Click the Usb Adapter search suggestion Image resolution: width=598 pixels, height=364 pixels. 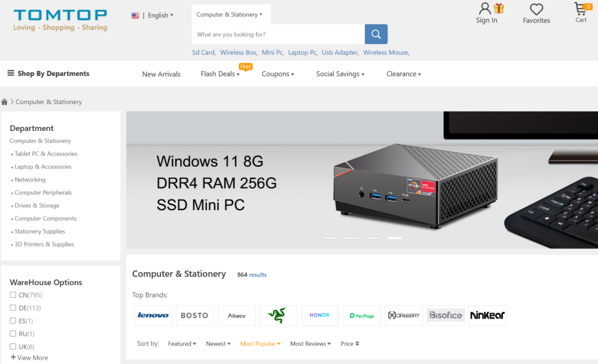coord(340,53)
